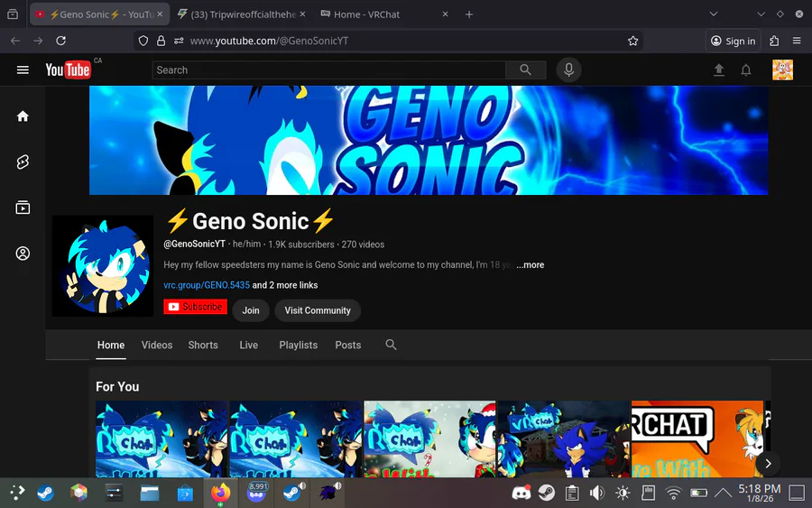Go forward to the next page

pos(38,41)
